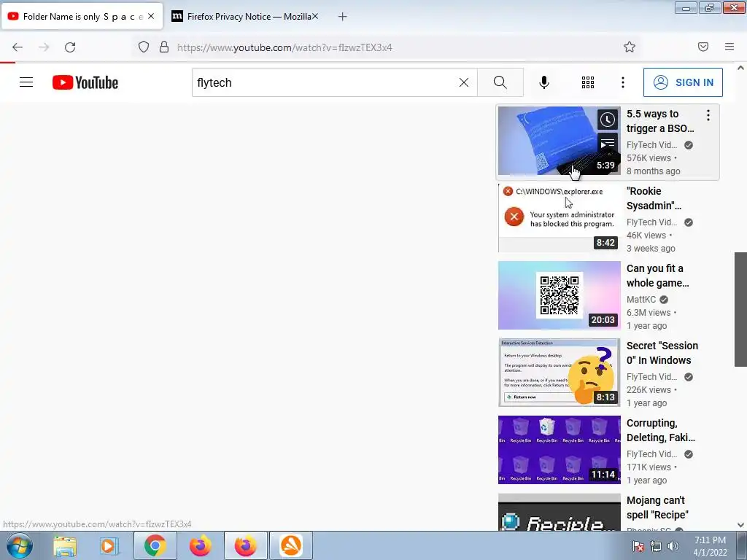Open the Firefox application menu
The height and width of the screenshot is (560, 747).
[x=729, y=47]
